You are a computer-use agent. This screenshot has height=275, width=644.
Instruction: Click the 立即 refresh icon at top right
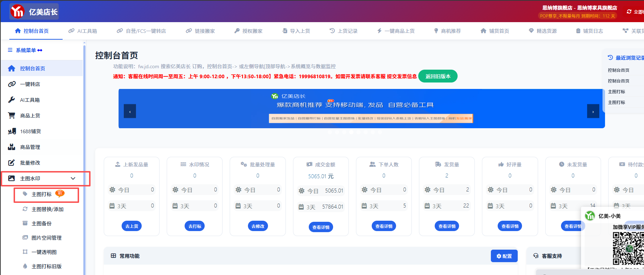coord(629,12)
